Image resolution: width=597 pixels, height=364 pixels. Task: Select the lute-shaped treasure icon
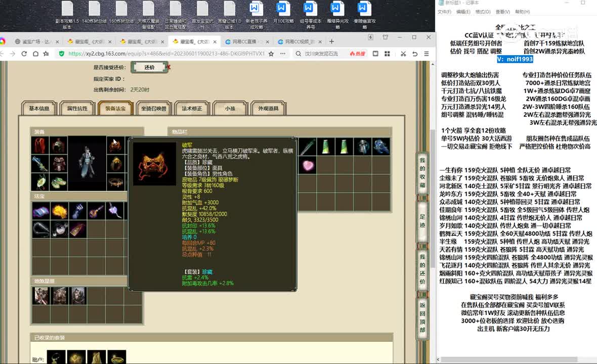click(x=97, y=211)
